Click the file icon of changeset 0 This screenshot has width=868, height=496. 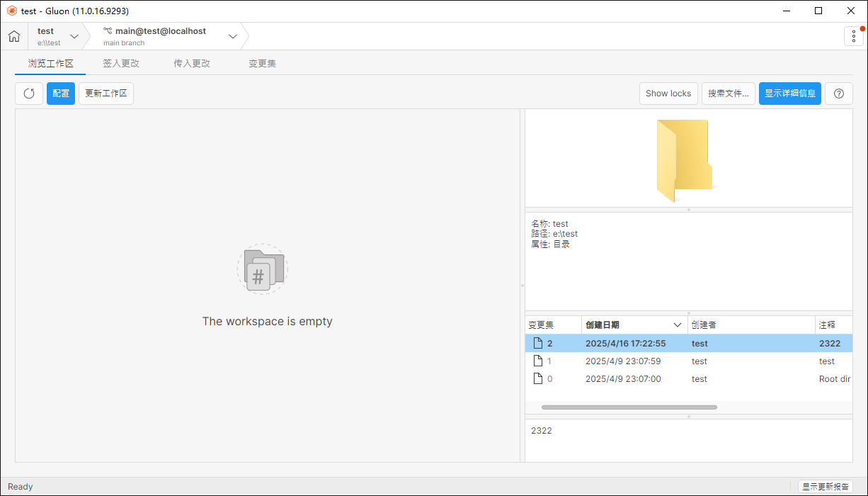click(x=537, y=379)
